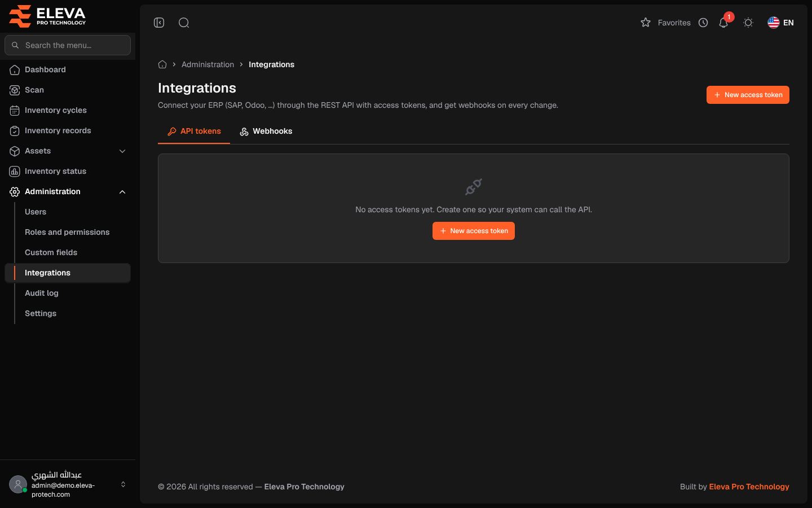Click the Eleva Pro Technology logo
812x508 pixels.
coord(47,16)
